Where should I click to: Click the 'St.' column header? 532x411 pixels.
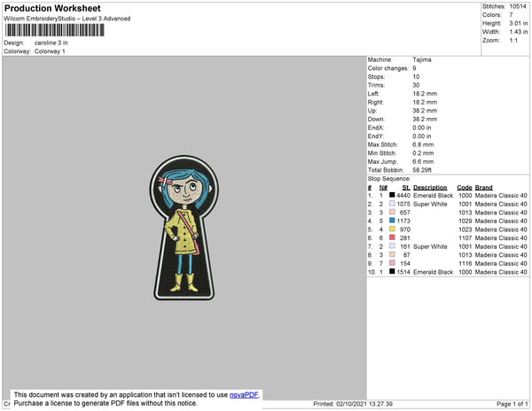point(406,188)
